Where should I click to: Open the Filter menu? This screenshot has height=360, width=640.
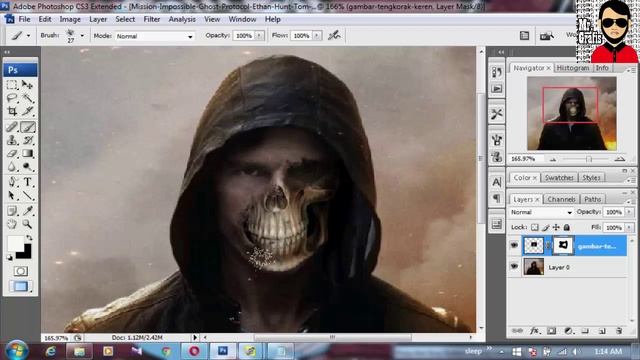coord(151,19)
